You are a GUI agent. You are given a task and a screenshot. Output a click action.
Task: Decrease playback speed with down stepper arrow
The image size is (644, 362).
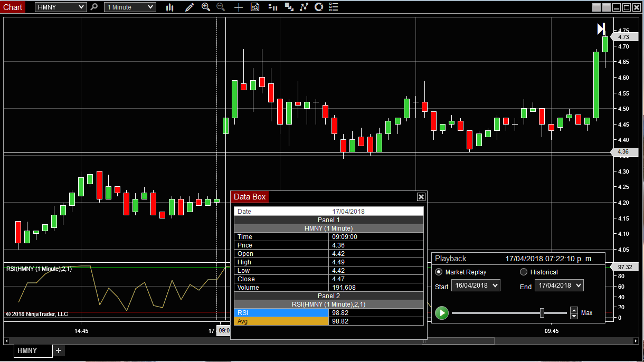[574, 316]
